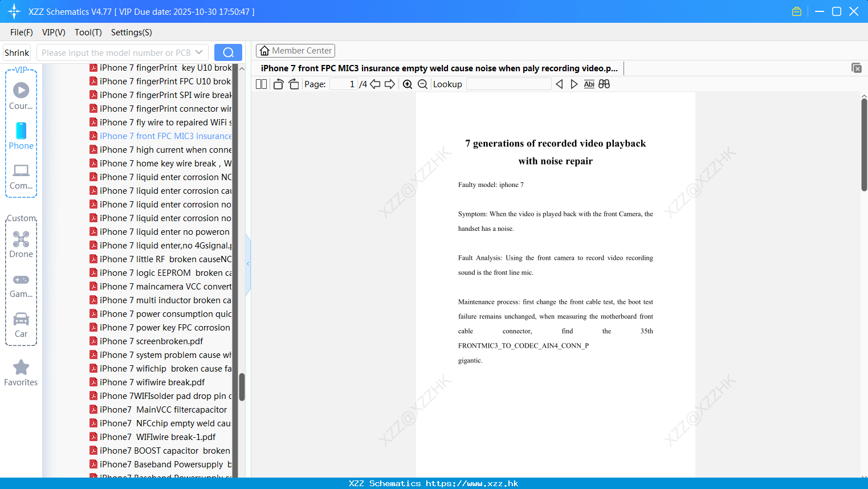Close the open PDF tab panel icon
This screenshot has height=489, width=868.
857,68
